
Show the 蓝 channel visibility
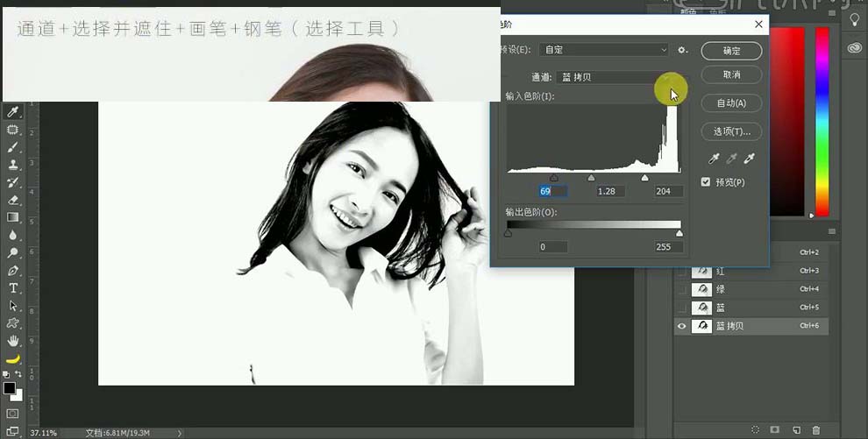[681, 308]
